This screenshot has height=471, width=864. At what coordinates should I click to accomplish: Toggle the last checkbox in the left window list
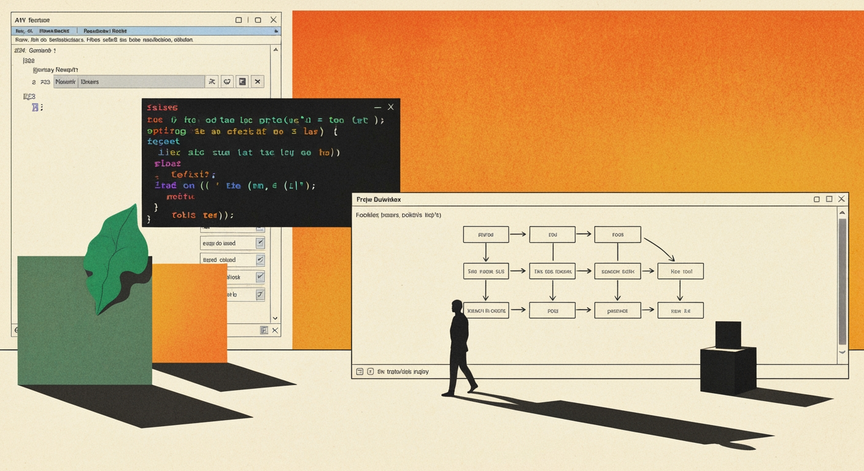click(260, 295)
